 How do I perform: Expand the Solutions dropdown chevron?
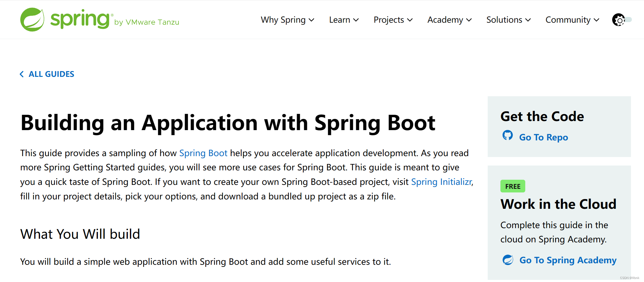click(528, 20)
